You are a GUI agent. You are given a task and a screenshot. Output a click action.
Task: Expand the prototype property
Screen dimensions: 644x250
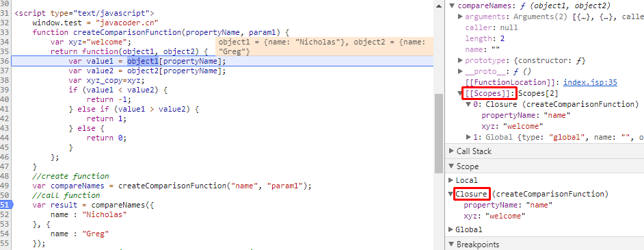point(460,60)
